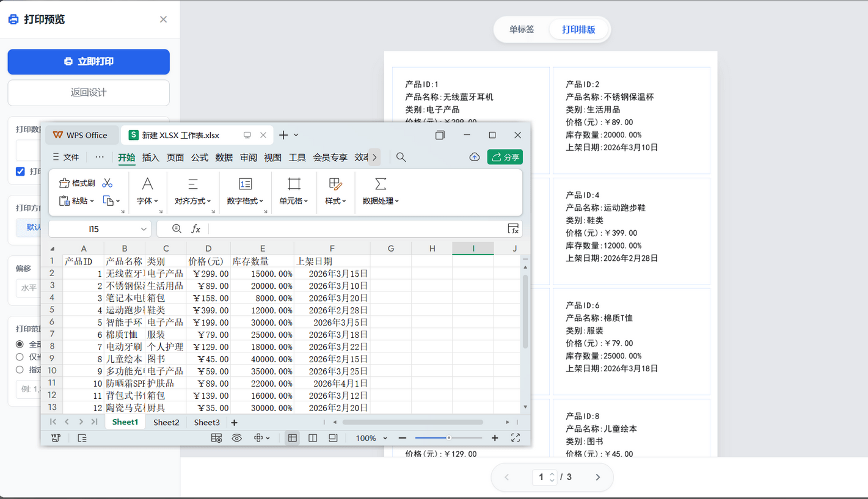This screenshot has width=868, height=499.
Task: Expand more ribbon tabs chevron
Action: [374, 157]
